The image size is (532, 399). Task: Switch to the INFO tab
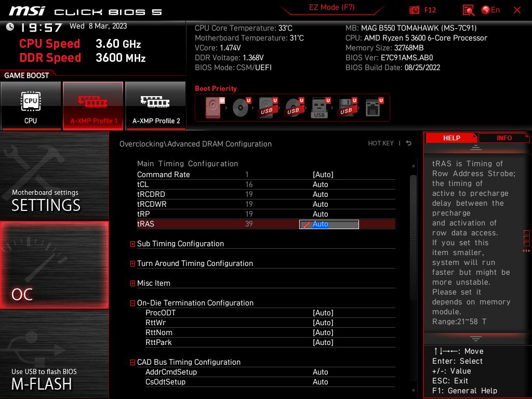[x=504, y=138]
